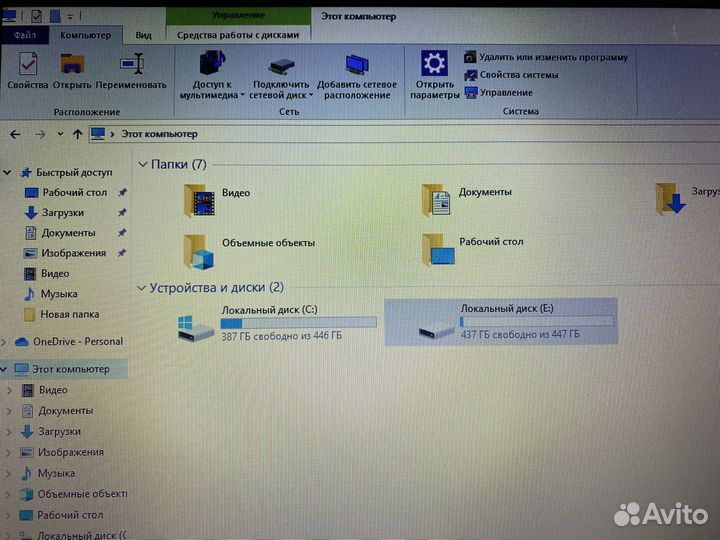Click the C: drive usage bar
This screenshot has height=540, width=720.
298,323
